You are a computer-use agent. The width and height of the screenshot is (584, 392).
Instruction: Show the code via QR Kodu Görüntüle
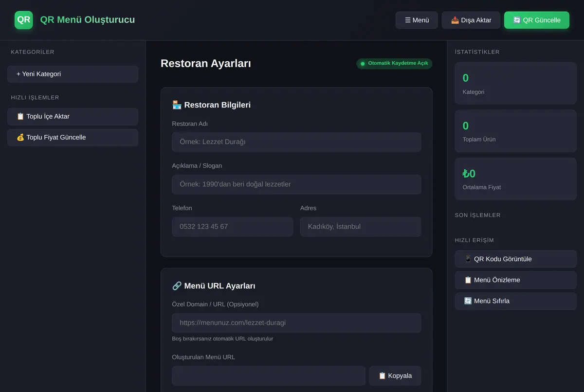point(516,259)
